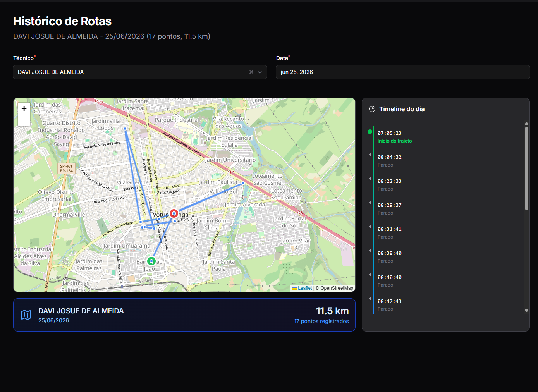This screenshot has width=538, height=392.
Task: Select the 07:05:23 Início do trajeto entry
Action: (395, 137)
